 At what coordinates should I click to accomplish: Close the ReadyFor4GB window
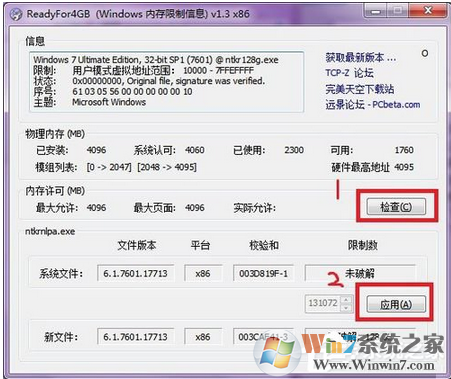(x=428, y=11)
